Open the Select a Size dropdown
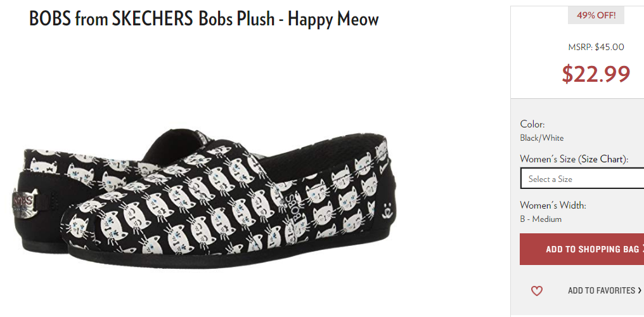 coord(582,178)
